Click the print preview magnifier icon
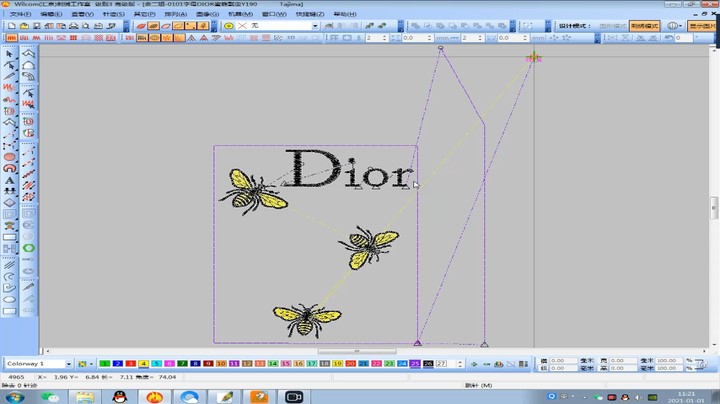The width and height of the screenshot is (720, 404). [86, 26]
